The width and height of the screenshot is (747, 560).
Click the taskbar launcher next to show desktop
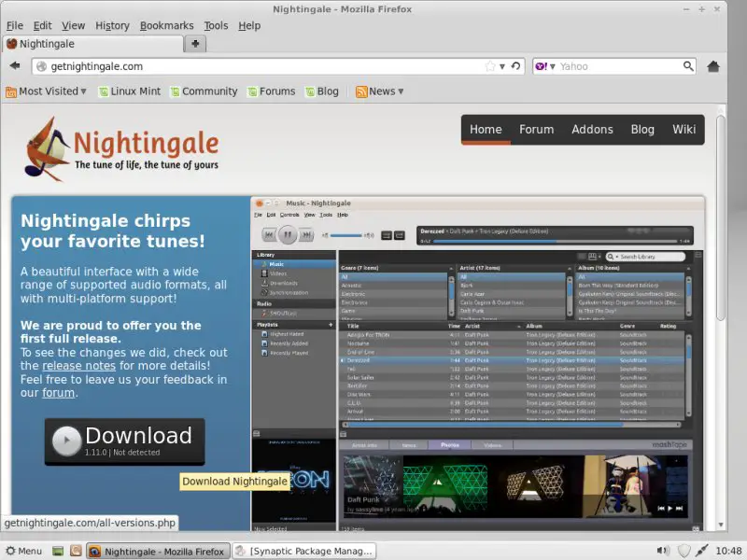point(76,551)
